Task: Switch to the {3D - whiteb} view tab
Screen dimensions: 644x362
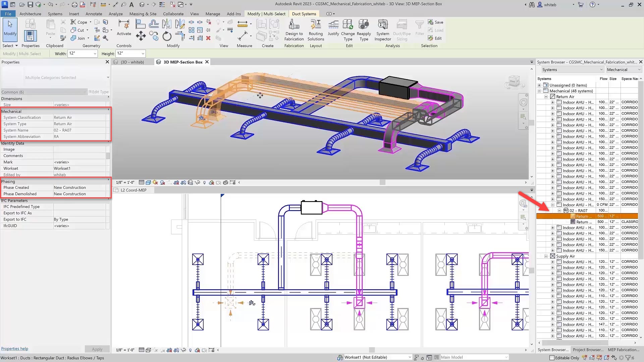Action: pyautogui.click(x=132, y=62)
